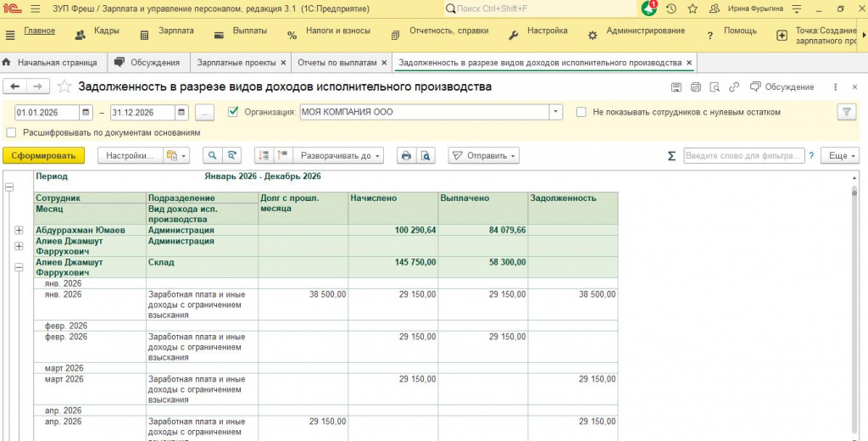Open the main hamburger menu in title bar
This screenshot has height=441, width=868.
(x=36, y=8)
